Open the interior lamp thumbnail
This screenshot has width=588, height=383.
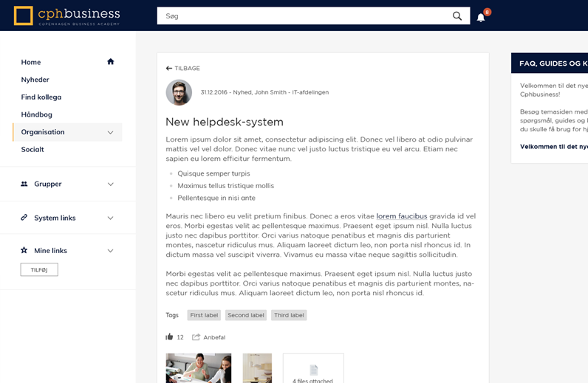(257, 368)
